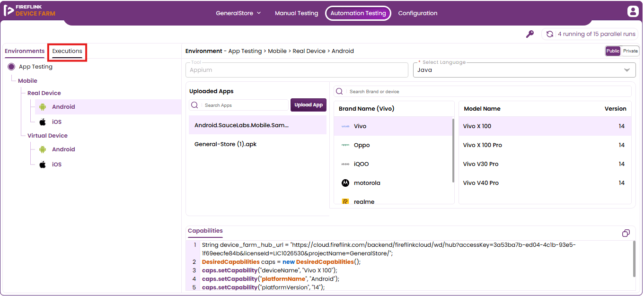This screenshot has height=296, width=644.
Task: Select the App Testing radio button
Action: 11,67
